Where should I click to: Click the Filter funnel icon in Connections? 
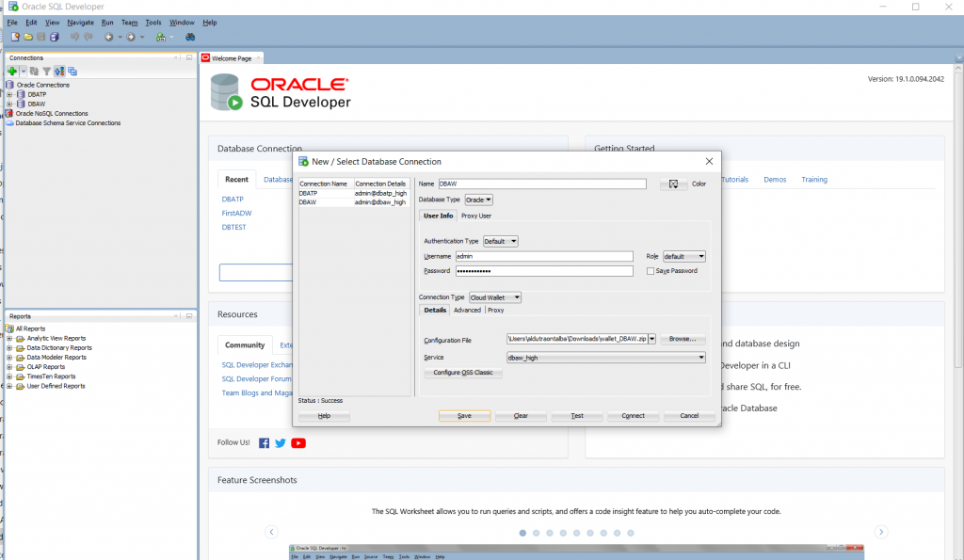[47, 72]
